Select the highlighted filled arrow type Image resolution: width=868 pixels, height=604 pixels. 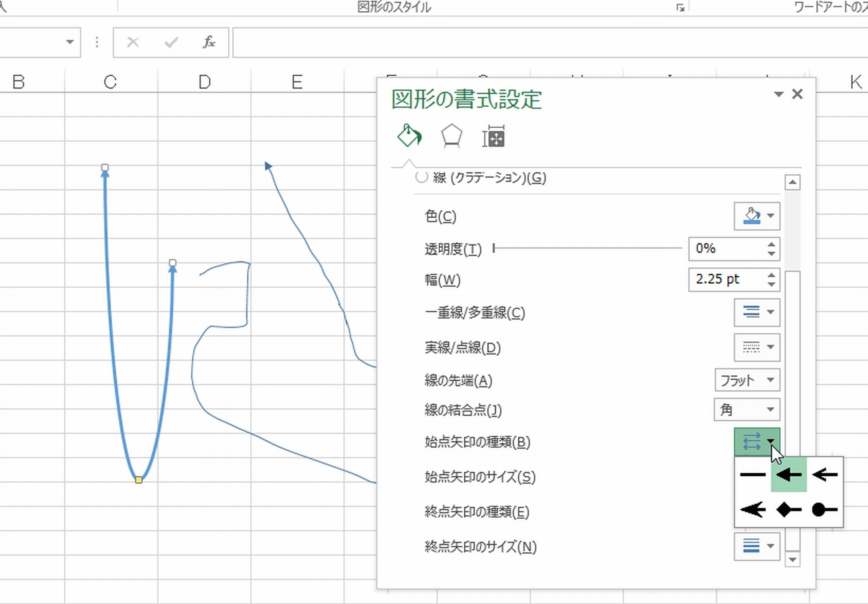click(789, 475)
